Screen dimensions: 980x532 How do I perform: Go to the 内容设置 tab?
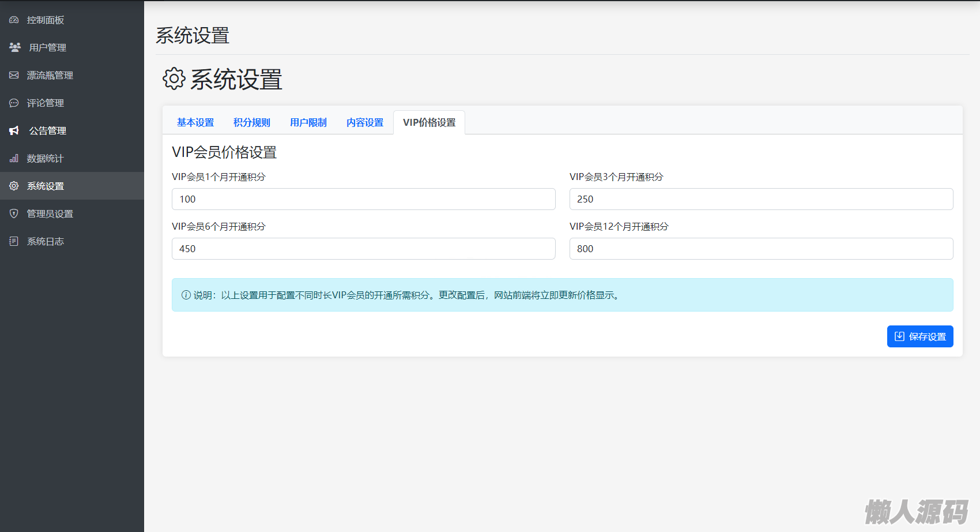coord(365,122)
